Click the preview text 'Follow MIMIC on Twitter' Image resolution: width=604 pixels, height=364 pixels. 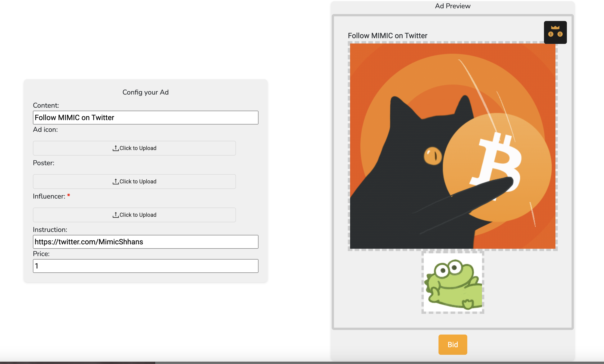(388, 36)
